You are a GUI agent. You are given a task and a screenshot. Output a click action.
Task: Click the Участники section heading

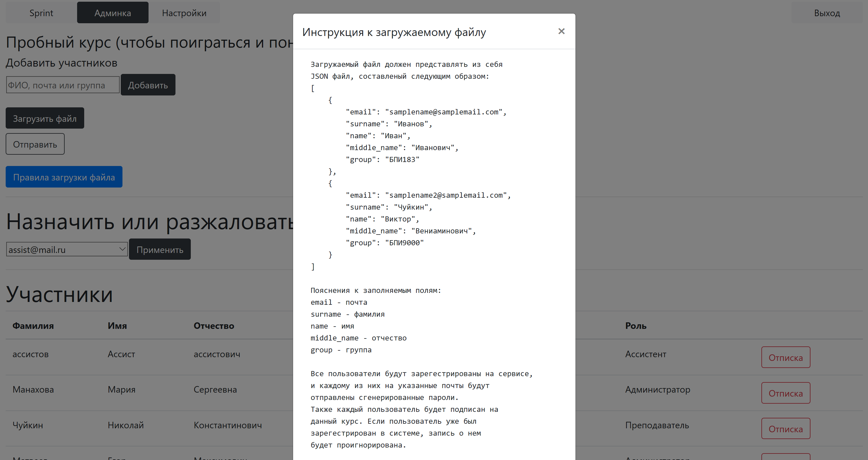pos(59,294)
